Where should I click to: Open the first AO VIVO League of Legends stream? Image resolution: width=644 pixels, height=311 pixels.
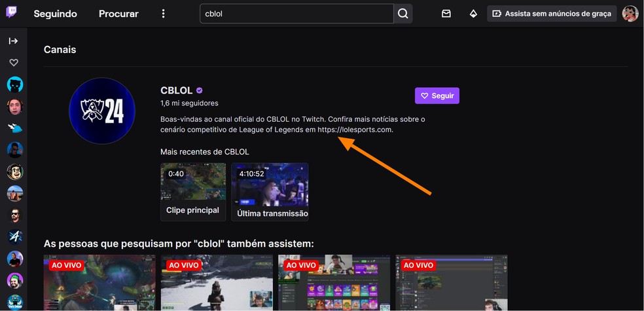coord(99,283)
